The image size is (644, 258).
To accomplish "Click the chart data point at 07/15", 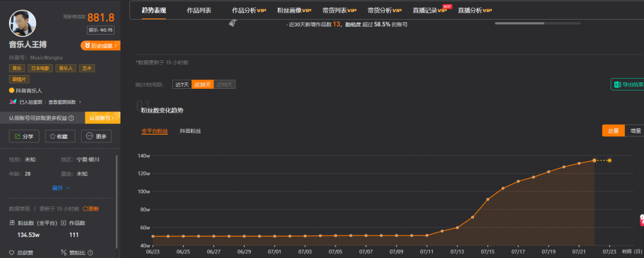I will [488, 200].
